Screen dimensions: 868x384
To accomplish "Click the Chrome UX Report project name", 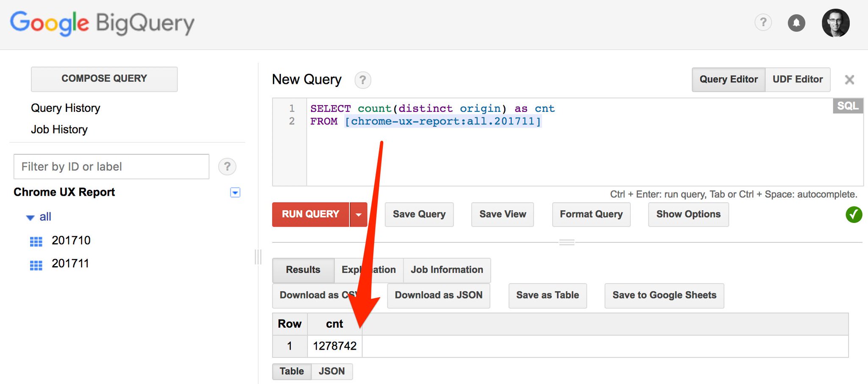I will 64,192.
